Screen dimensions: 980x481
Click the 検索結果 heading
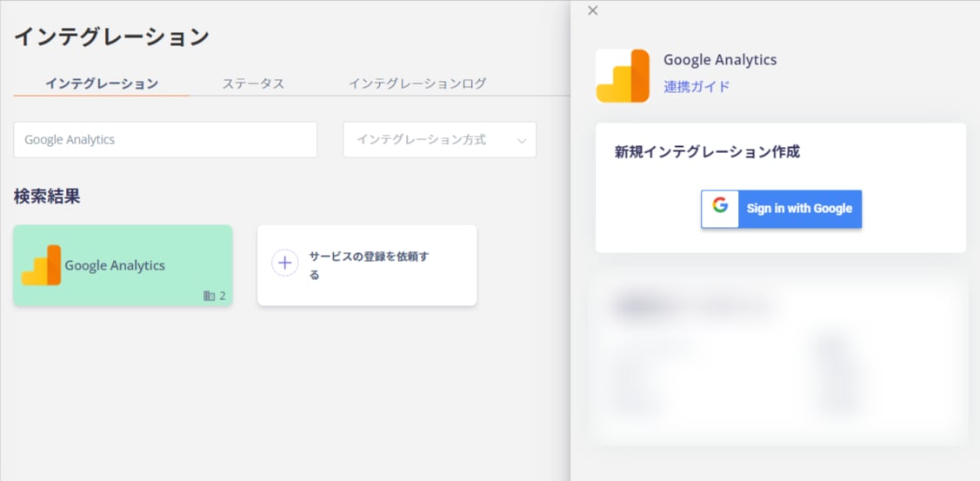pyautogui.click(x=47, y=197)
